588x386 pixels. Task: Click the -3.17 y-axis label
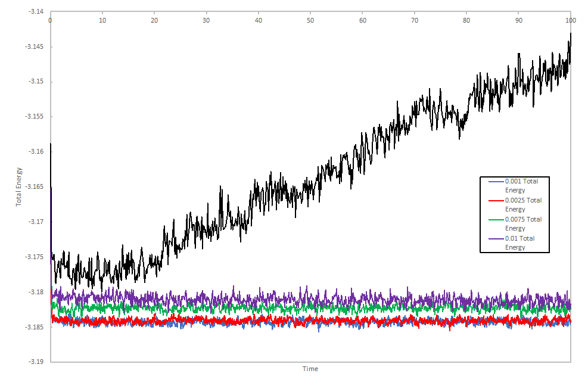point(36,222)
